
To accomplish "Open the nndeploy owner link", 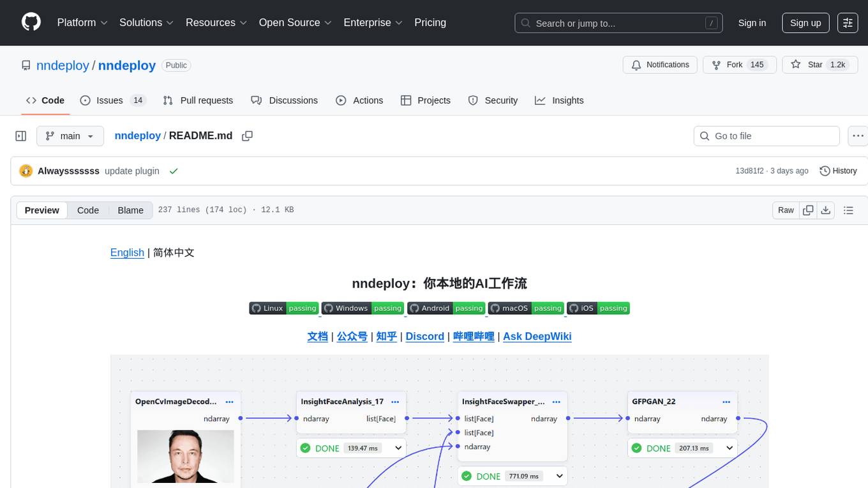I will [63, 65].
